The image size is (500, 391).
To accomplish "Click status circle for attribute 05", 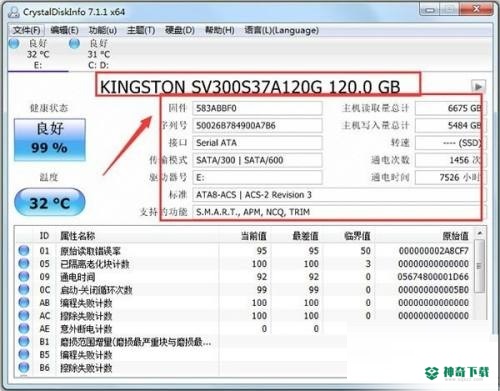I will tap(24, 264).
